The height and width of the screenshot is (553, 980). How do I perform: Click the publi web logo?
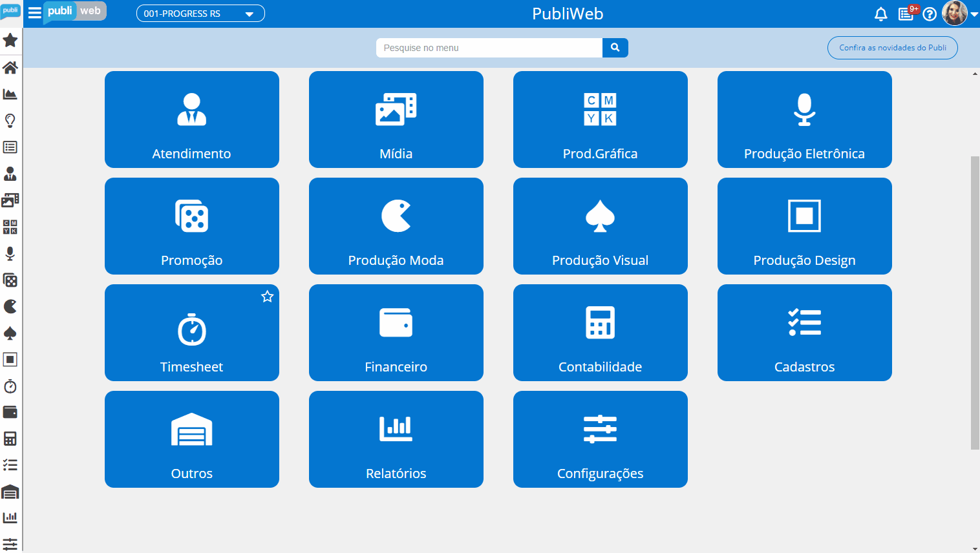pyautogui.click(x=74, y=12)
